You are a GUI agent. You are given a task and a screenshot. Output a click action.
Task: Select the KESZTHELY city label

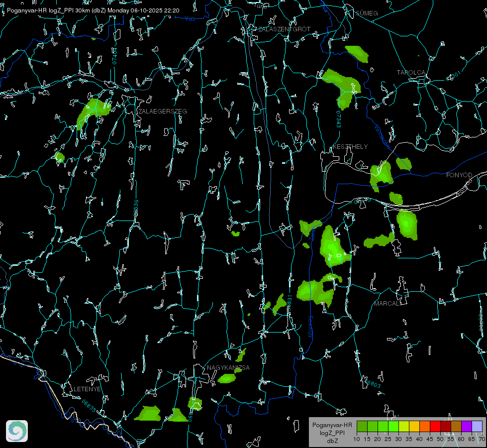(350, 147)
